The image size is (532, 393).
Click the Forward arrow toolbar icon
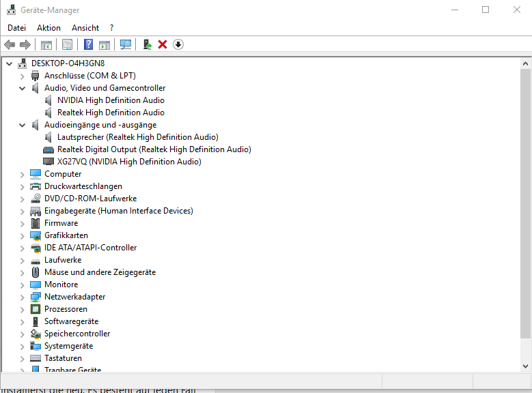(x=25, y=44)
